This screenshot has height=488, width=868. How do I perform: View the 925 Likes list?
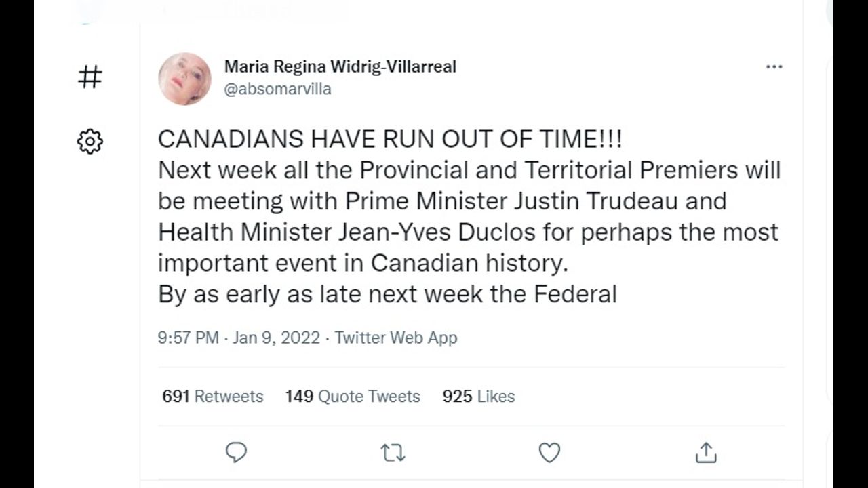tap(478, 396)
